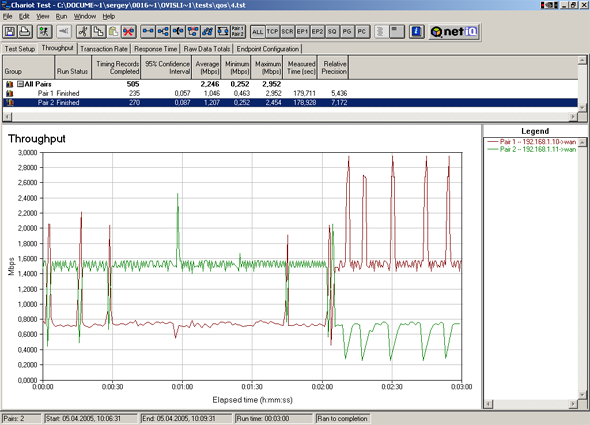590x425 pixels.
Task: Click the Legend scroll down arrow
Action: (x=582, y=395)
